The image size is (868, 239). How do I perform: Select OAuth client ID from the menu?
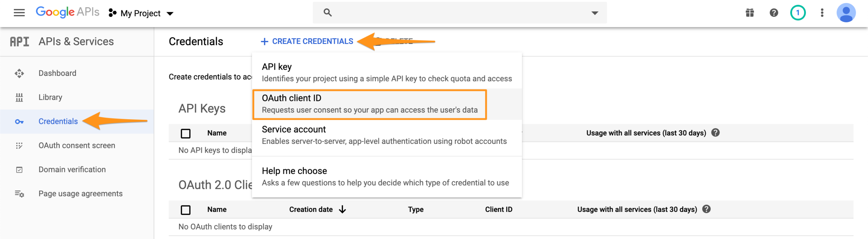click(x=369, y=104)
